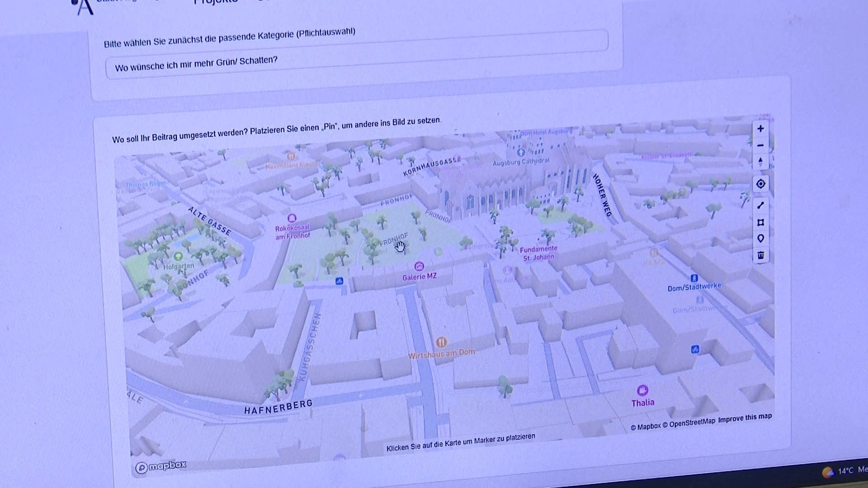Click bicycle icon below Dom/Stadtwerke

[x=695, y=349]
